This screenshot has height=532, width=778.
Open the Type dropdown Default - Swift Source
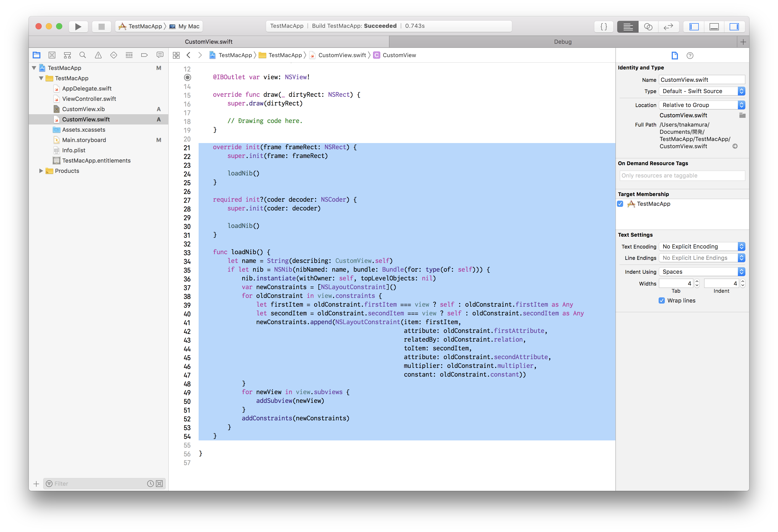pyautogui.click(x=702, y=91)
